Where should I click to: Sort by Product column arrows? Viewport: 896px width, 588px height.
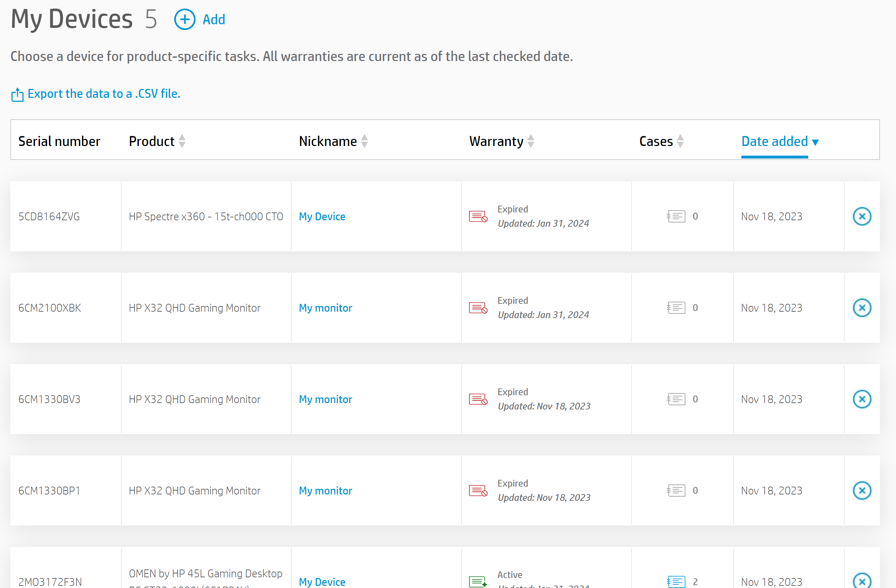pyautogui.click(x=182, y=141)
